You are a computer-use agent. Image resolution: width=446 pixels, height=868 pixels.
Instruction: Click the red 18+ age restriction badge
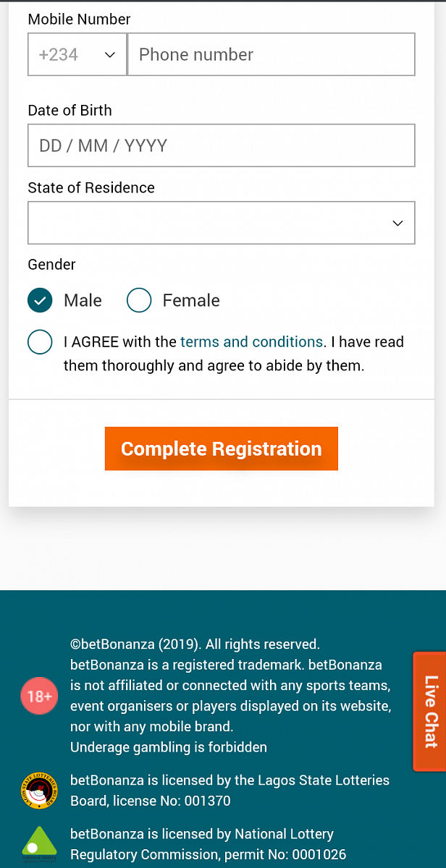(39, 697)
